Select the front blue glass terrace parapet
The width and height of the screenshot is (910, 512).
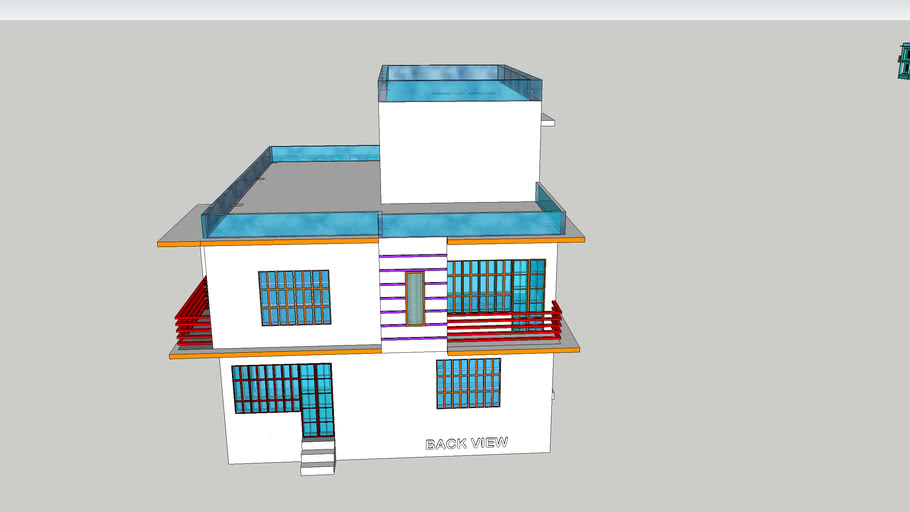tap(290, 225)
